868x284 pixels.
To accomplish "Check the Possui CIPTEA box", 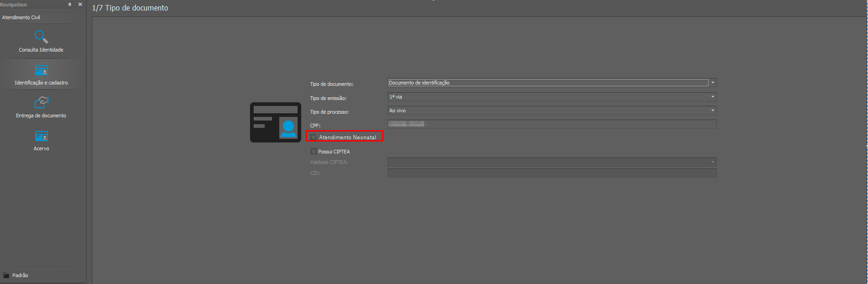I will point(314,152).
